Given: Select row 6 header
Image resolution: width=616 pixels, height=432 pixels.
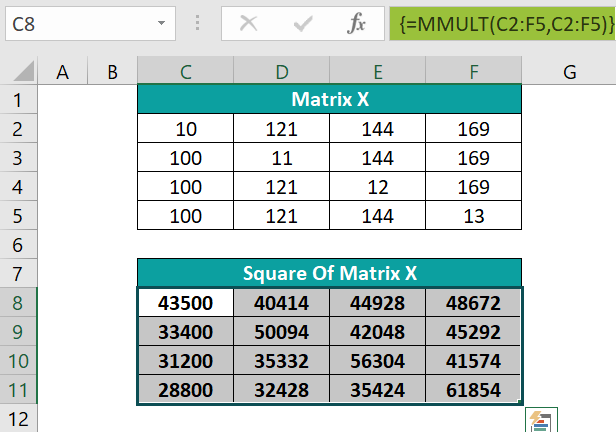Looking at the screenshot, I should [x=18, y=245].
